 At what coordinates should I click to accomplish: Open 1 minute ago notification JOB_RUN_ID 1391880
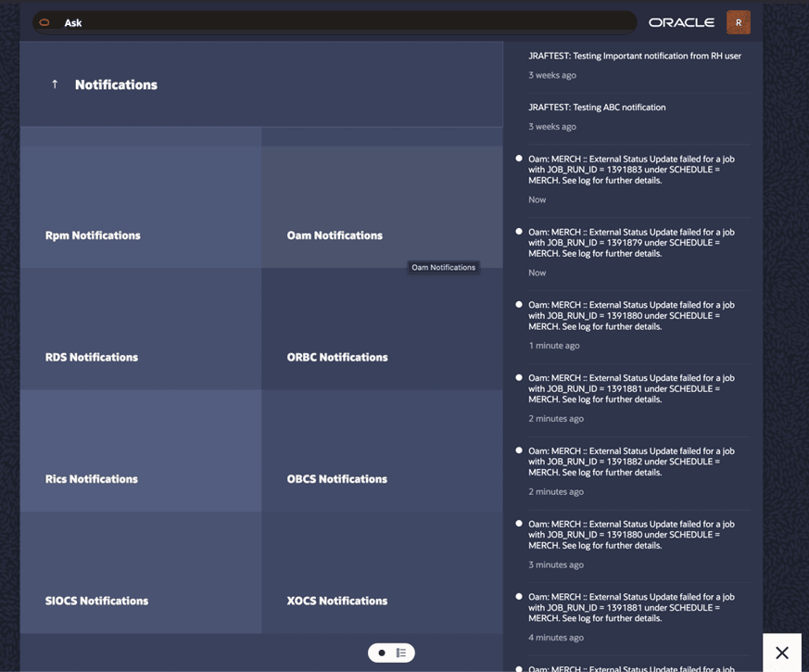[634, 325]
